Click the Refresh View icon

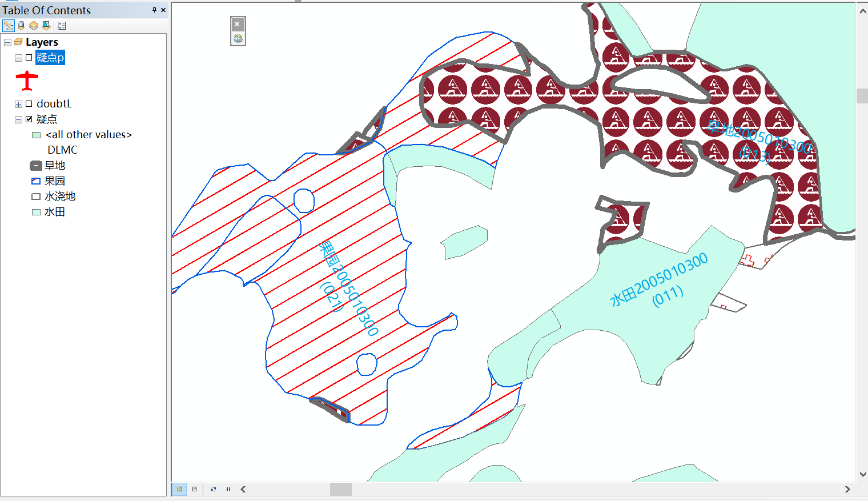tap(213, 489)
